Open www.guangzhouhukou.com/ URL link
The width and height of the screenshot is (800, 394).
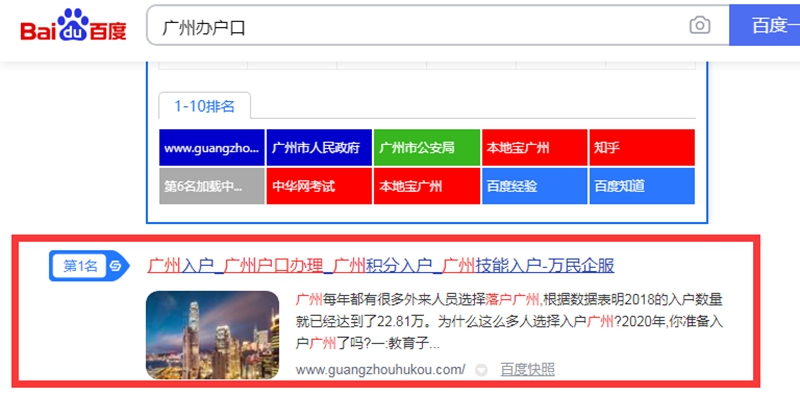381,370
